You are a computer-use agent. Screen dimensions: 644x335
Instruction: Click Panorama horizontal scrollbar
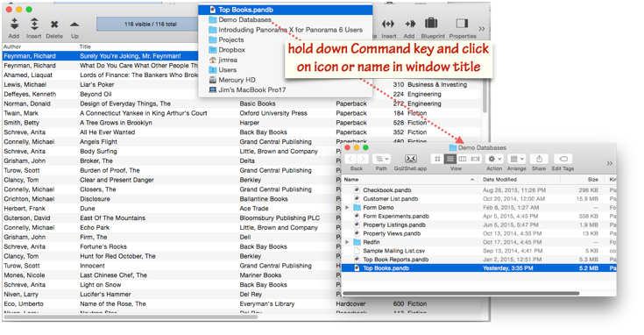click(131, 317)
